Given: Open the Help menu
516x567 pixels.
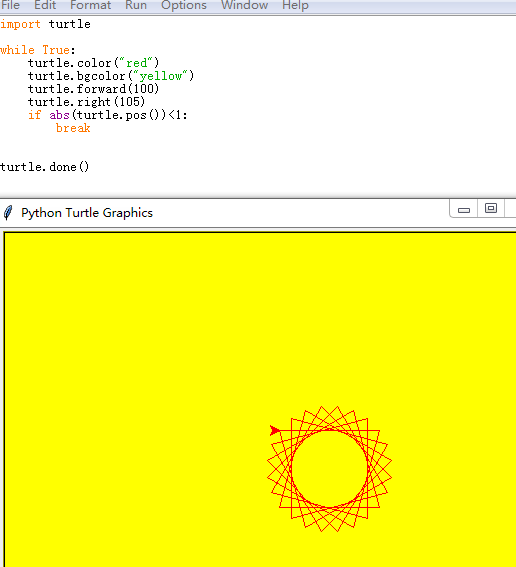Looking at the screenshot, I should click(295, 5).
